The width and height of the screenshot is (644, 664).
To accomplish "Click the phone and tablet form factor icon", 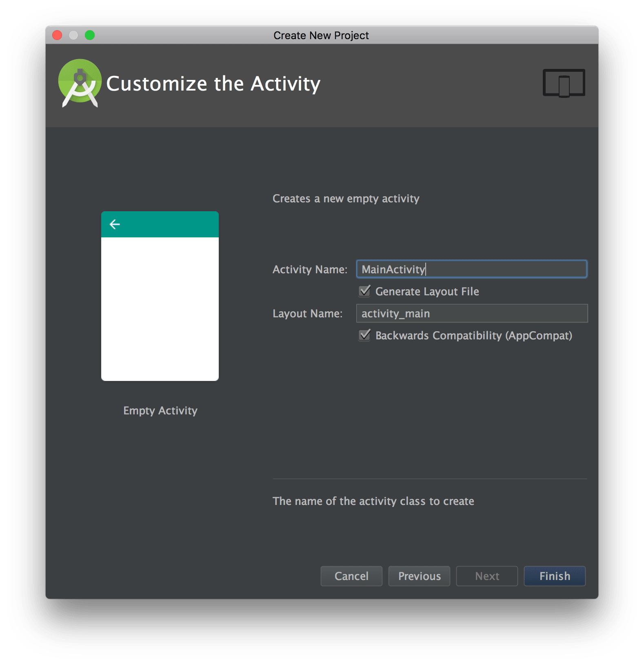I will (564, 83).
